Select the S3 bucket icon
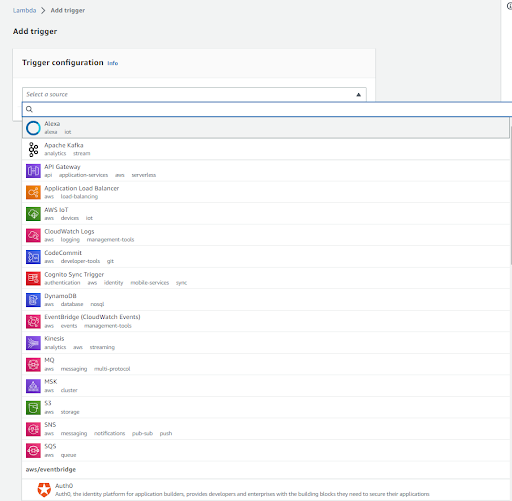Image resolution: width=512 pixels, height=501 pixels. click(33, 408)
